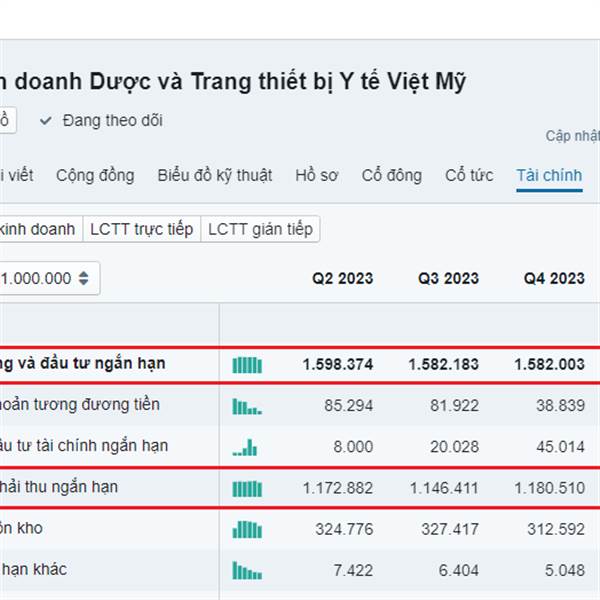600x600 pixels.
Task: Select the value 85.294
Action: (349, 406)
